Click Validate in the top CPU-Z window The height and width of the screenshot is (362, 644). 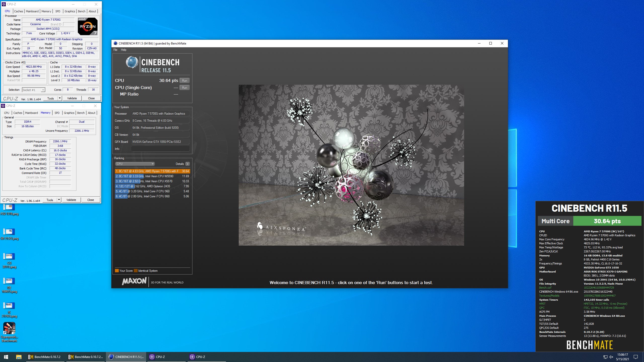click(x=72, y=98)
